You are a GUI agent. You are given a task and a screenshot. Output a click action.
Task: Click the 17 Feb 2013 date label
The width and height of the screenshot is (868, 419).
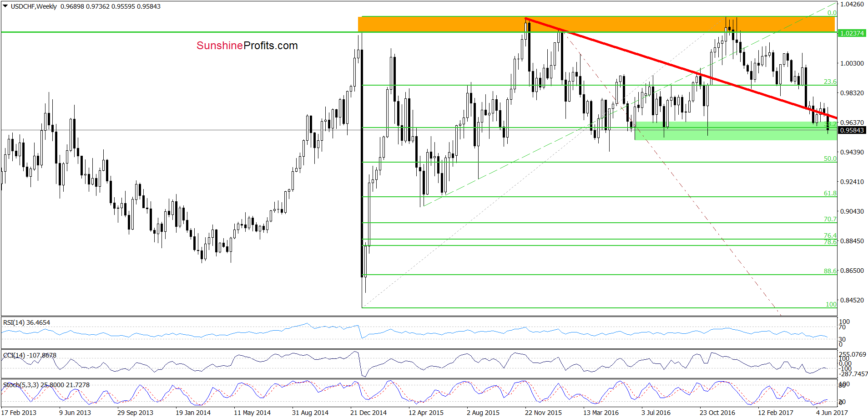[19, 413]
